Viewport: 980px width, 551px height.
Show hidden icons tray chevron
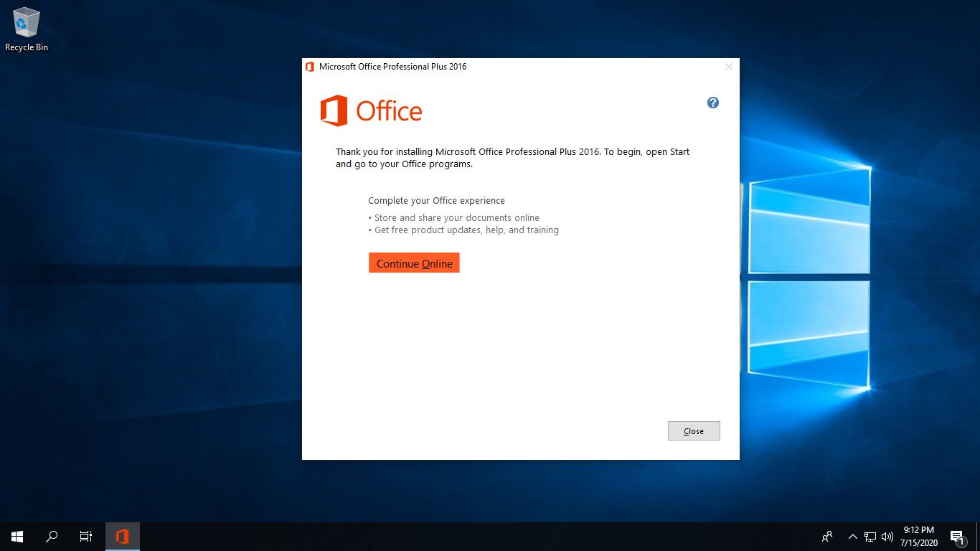click(853, 536)
